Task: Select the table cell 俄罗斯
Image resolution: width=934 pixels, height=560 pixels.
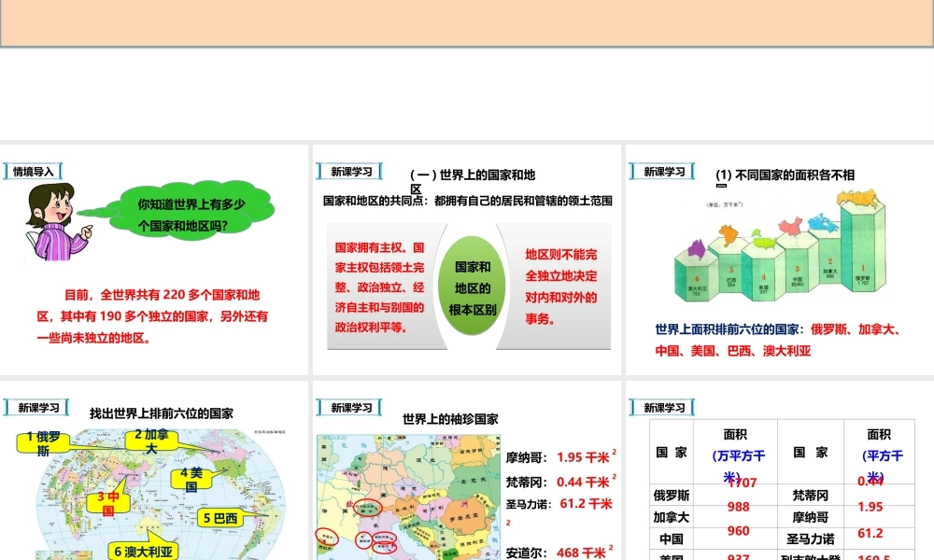Action: click(672, 495)
